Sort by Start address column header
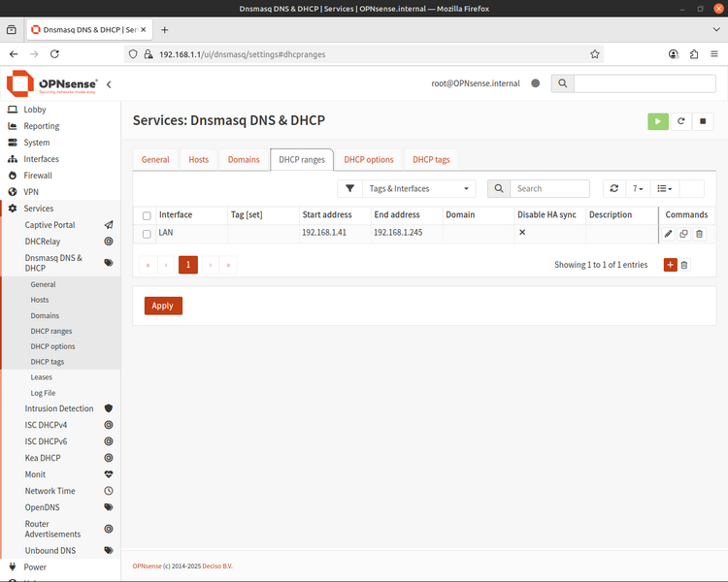 (327, 215)
